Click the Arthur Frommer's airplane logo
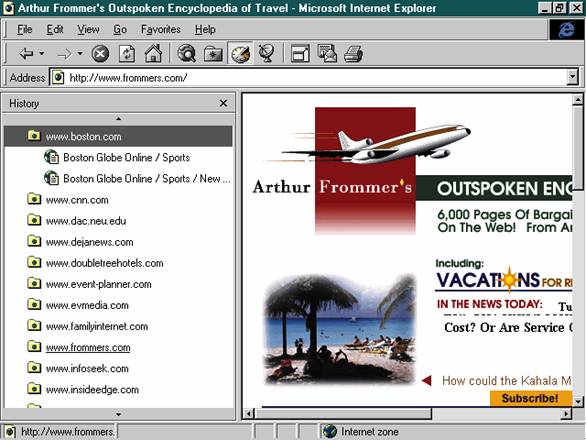The image size is (586, 440). [x=366, y=170]
